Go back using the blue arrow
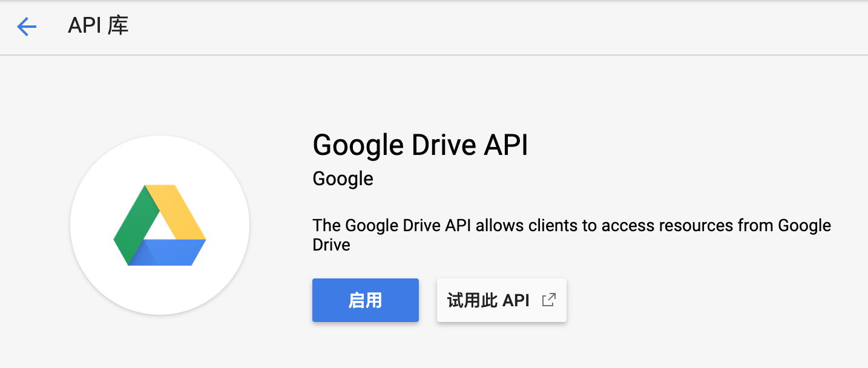The image size is (868, 368). point(27,27)
